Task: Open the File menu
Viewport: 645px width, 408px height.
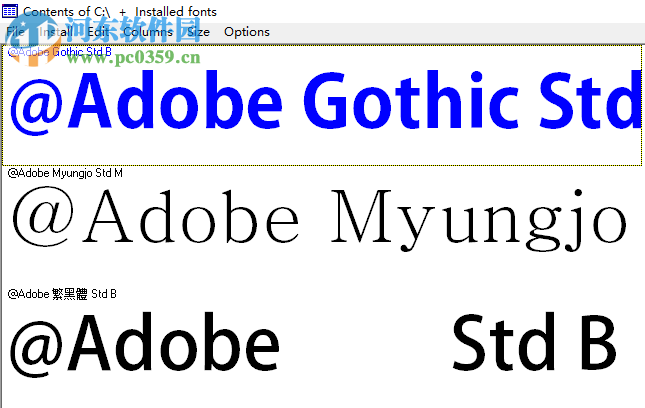Action: (x=15, y=32)
